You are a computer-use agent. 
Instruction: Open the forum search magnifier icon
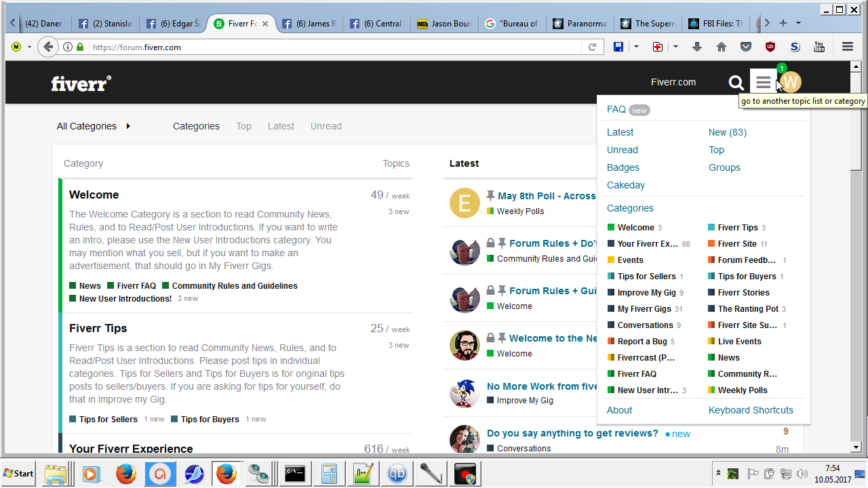(x=736, y=83)
